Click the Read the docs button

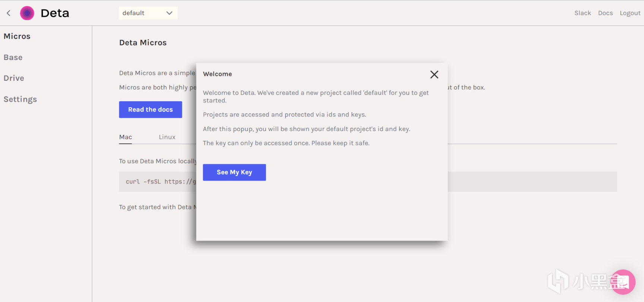[151, 109]
